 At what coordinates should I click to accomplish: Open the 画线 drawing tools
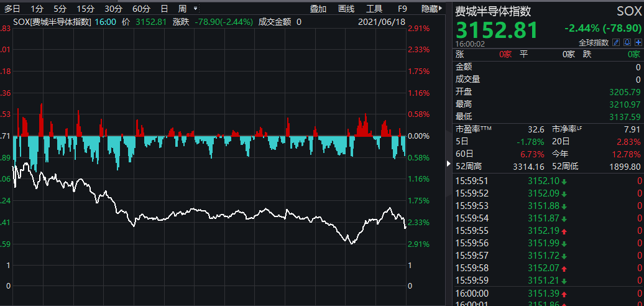pyautogui.click(x=346, y=9)
